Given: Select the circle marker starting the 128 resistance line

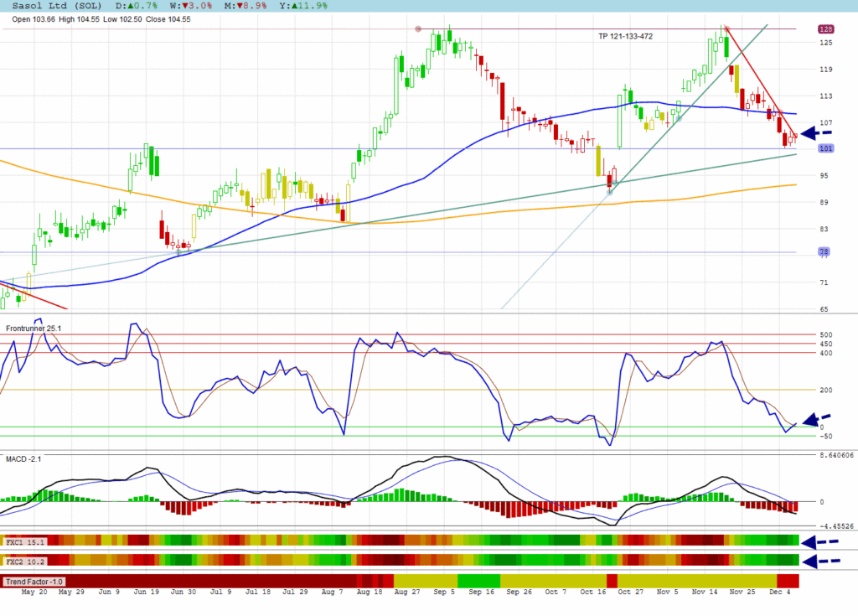Looking at the screenshot, I should coord(418,29).
